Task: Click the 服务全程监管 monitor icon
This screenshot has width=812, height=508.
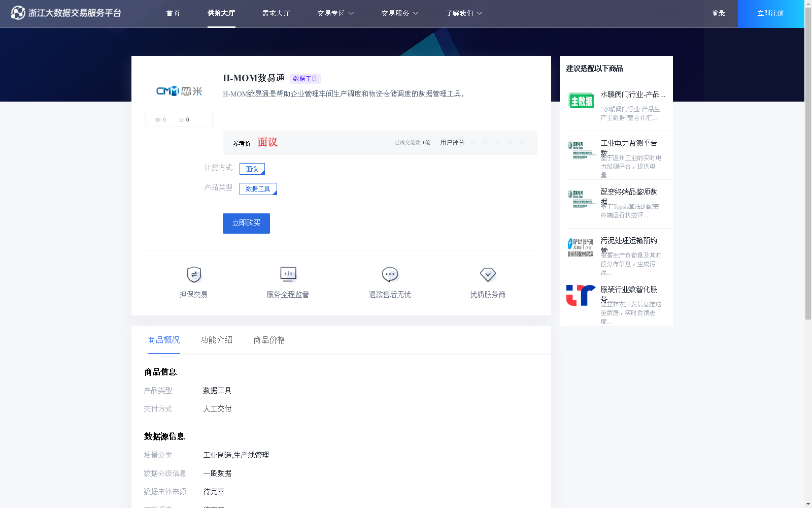Action: (x=288, y=274)
